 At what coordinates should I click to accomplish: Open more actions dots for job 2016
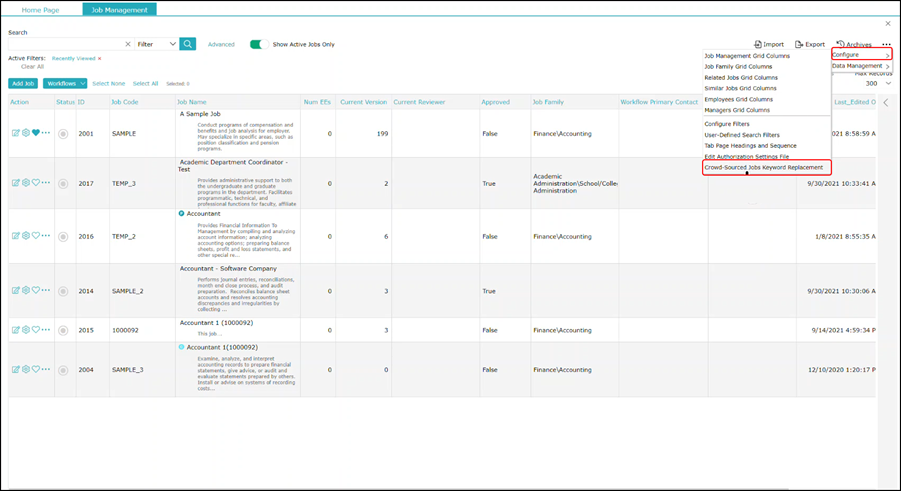point(46,236)
